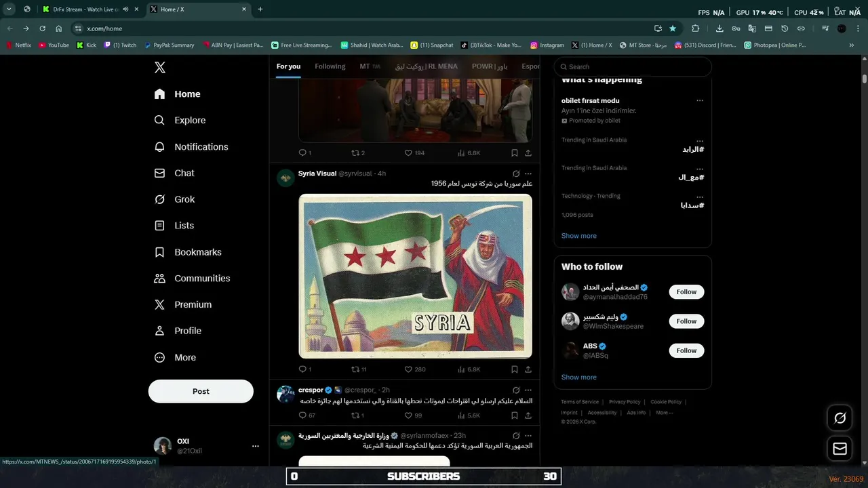Open browser downloads icon
868x488 pixels.
pyautogui.click(x=719, y=28)
